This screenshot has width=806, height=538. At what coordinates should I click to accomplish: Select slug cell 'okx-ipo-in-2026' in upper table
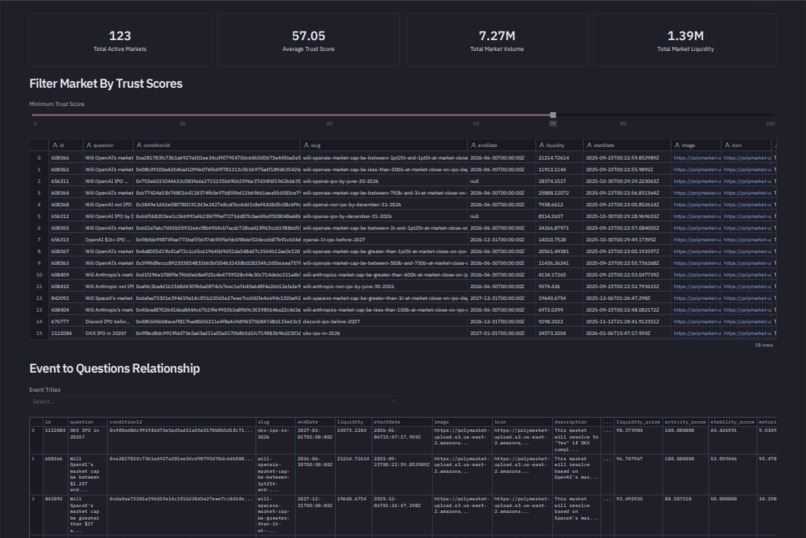point(384,333)
